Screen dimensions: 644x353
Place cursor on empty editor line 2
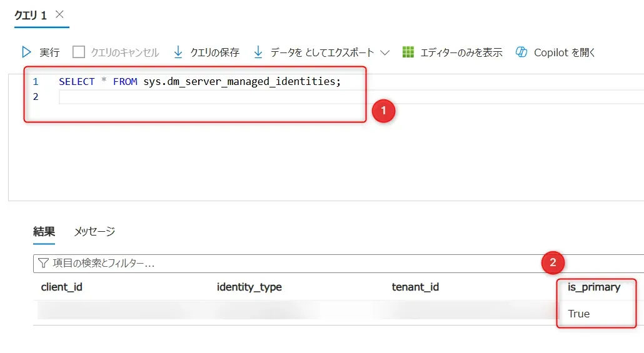351,97
